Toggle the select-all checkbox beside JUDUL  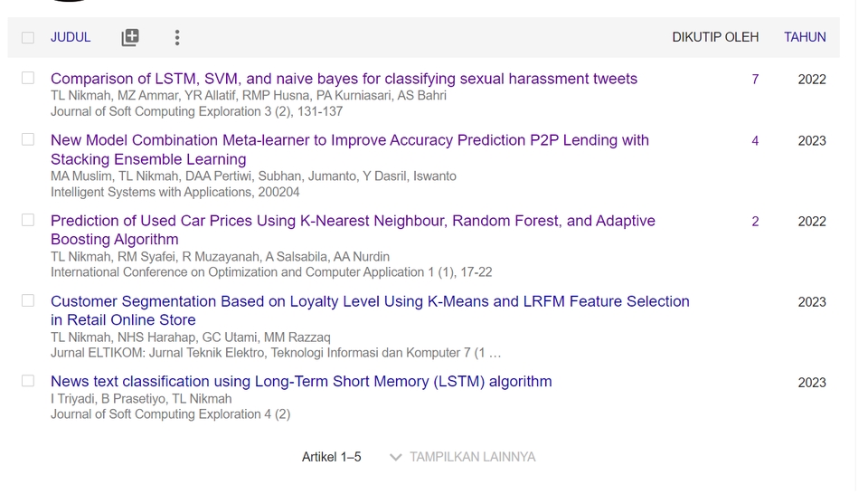(x=28, y=38)
